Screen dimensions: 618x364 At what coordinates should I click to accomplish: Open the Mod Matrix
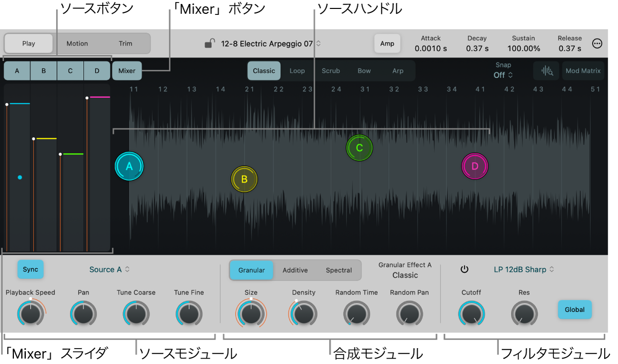point(583,70)
